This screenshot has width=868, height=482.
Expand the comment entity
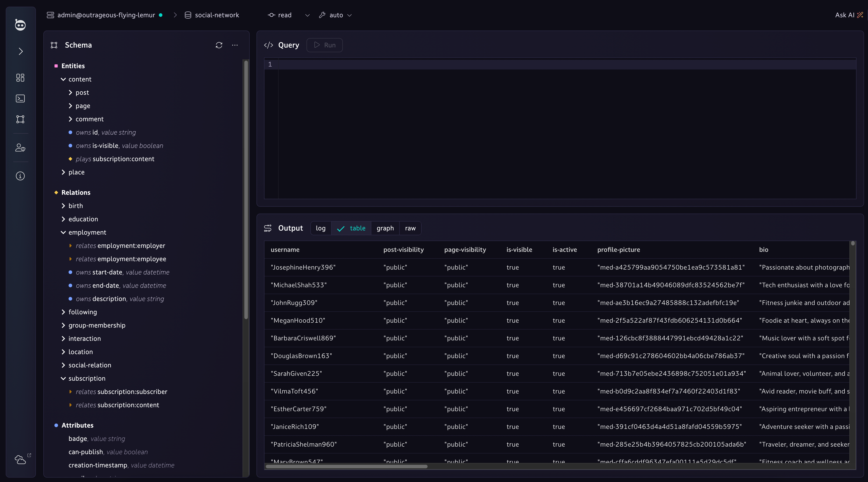tap(70, 119)
